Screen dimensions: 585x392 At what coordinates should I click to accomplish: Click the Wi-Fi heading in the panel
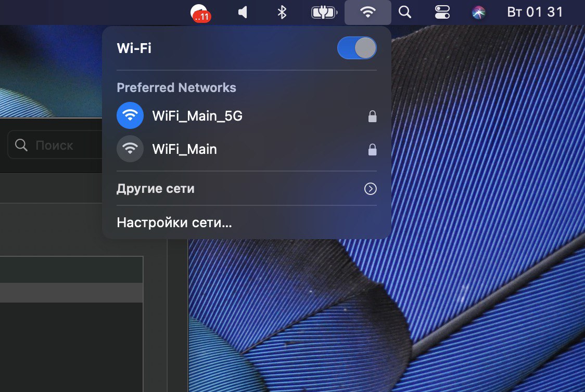click(134, 48)
